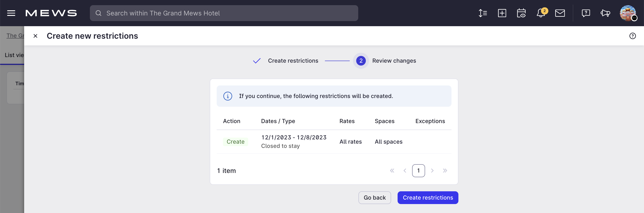Go to previous page arrow
Image resolution: width=644 pixels, height=213 pixels.
tap(405, 170)
